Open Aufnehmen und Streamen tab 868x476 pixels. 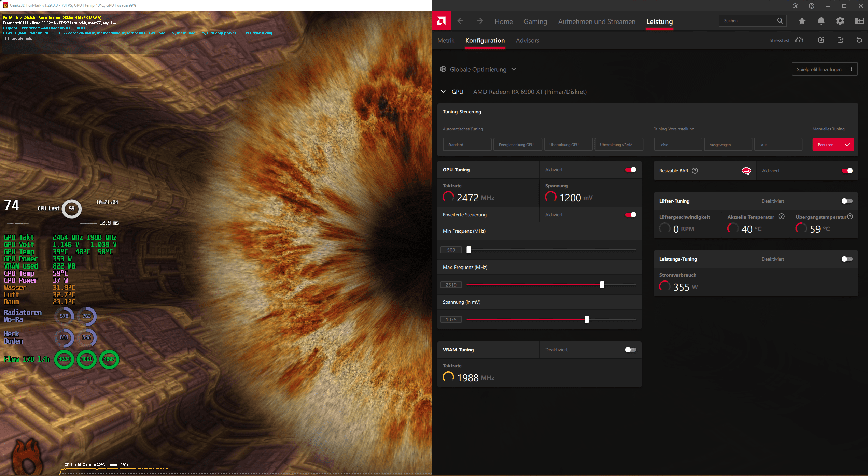597,21
